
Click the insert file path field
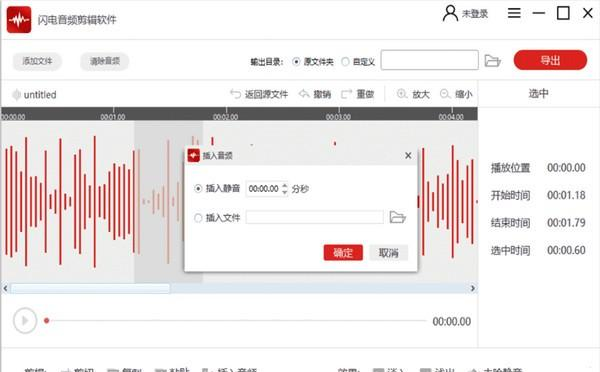(315, 217)
